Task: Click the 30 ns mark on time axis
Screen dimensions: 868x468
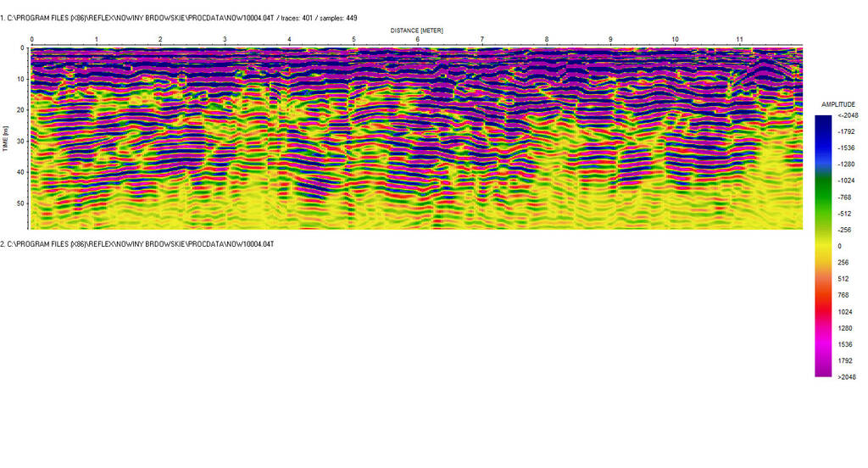Action: (20, 142)
